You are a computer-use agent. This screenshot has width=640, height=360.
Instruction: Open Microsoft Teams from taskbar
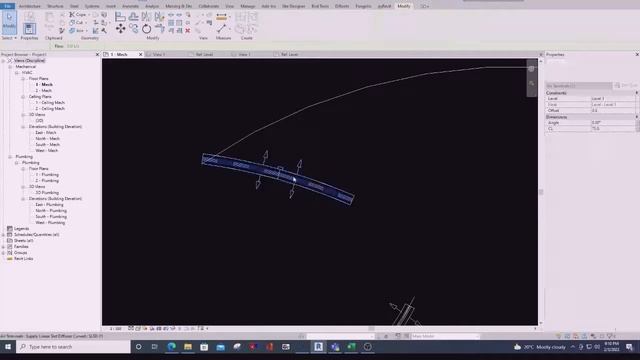point(335,347)
